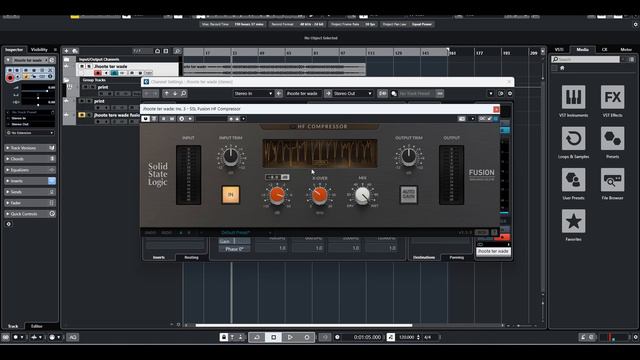Screen dimensions: 640x360
Task: Adjust the Input Trim knob
Action: 231,157
